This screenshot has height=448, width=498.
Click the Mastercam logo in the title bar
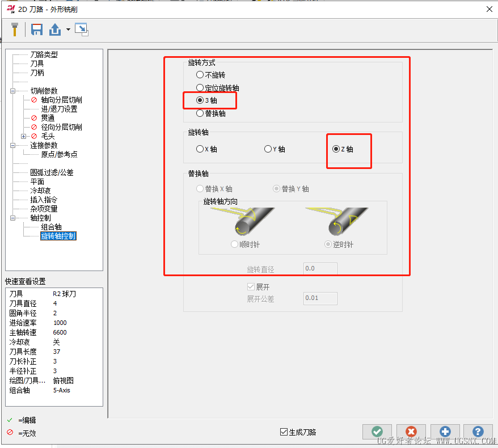11,9
